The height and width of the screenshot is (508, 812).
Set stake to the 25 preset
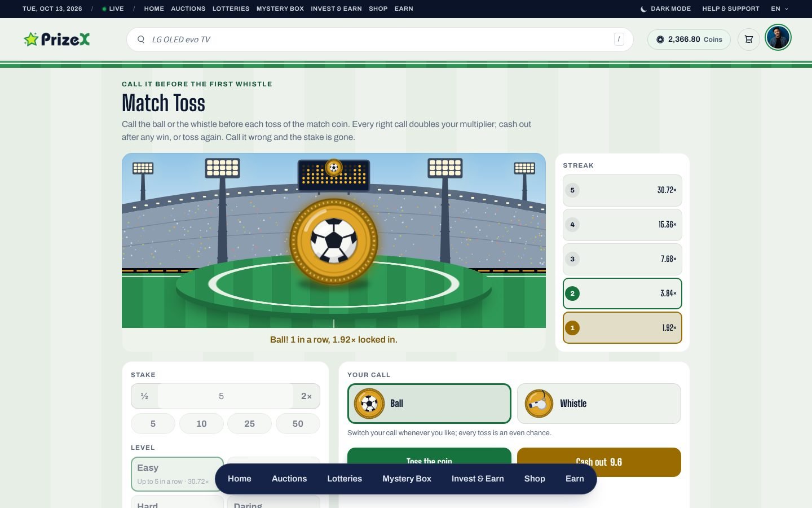tap(250, 424)
